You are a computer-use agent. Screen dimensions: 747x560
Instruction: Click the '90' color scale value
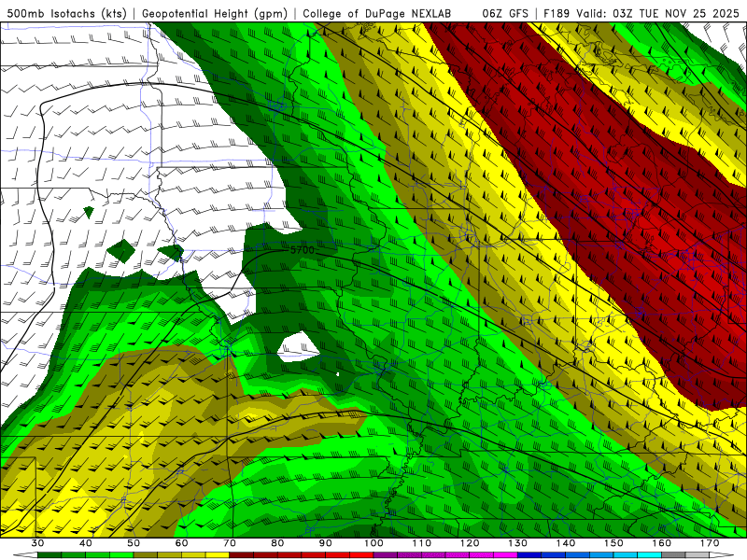(325, 543)
